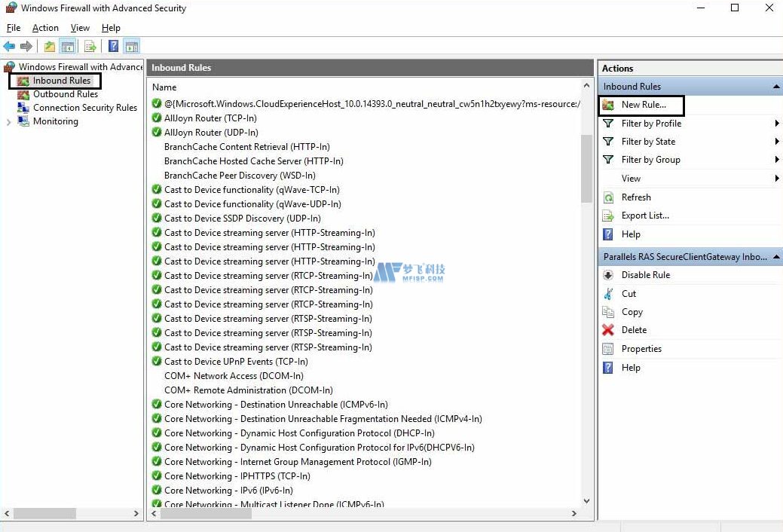The width and height of the screenshot is (783, 532).
Task: Click Copy in the Actions pane
Action: click(632, 312)
